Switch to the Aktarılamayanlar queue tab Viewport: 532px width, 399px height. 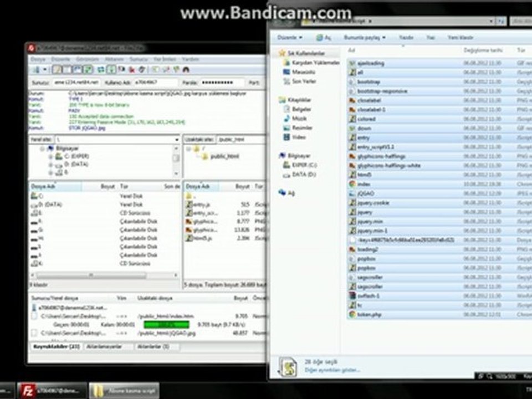click(104, 346)
